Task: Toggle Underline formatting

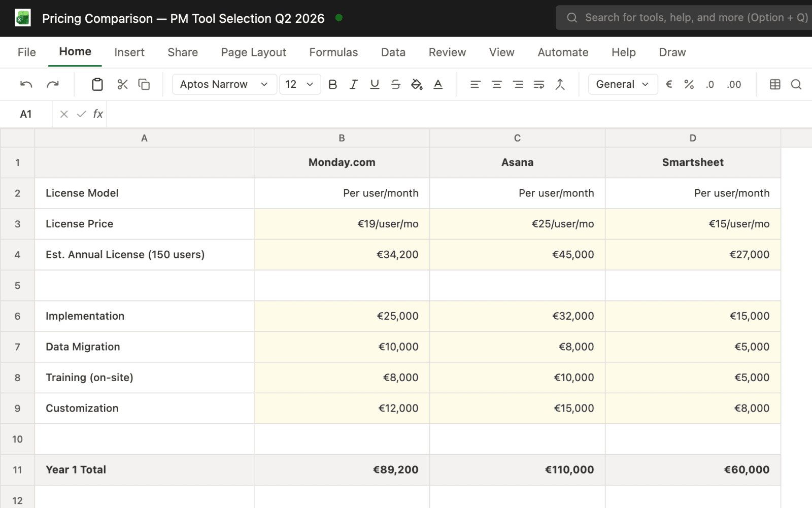Action: [375, 84]
